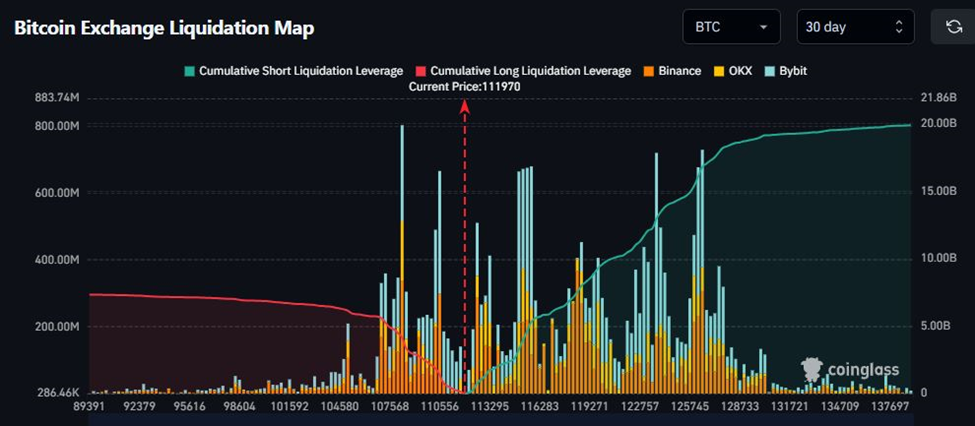Expand the 30 day range selector

click(854, 27)
